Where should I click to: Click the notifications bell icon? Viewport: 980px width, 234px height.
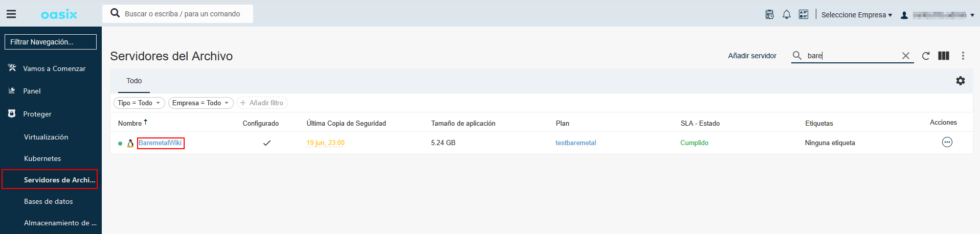(787, 15)
